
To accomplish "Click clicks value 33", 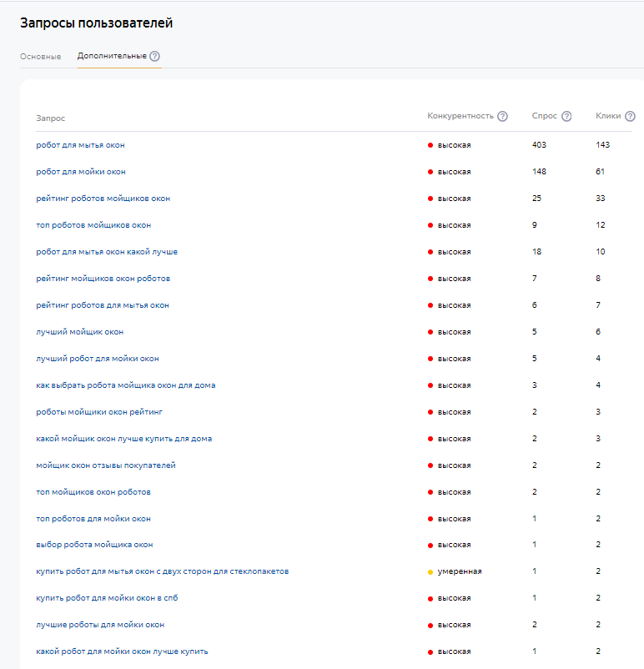I will coord(600,198).
